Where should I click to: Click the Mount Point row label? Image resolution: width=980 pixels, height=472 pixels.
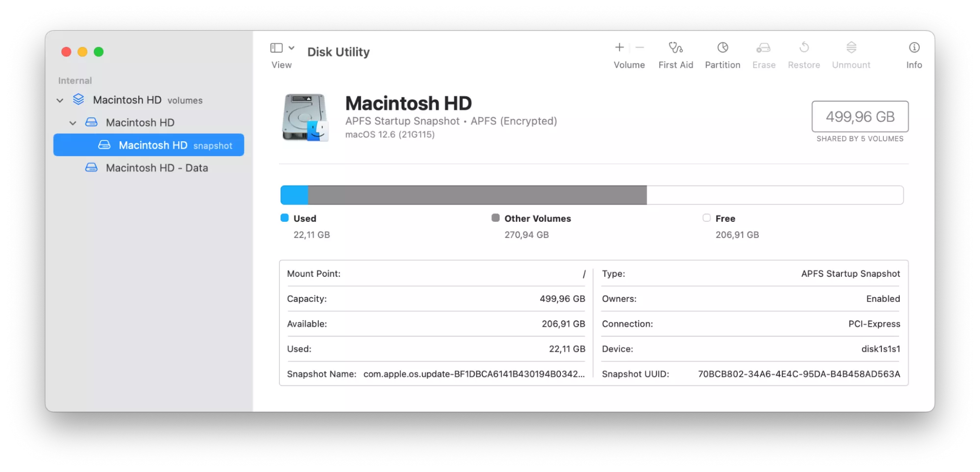click(x=314, y=273)
